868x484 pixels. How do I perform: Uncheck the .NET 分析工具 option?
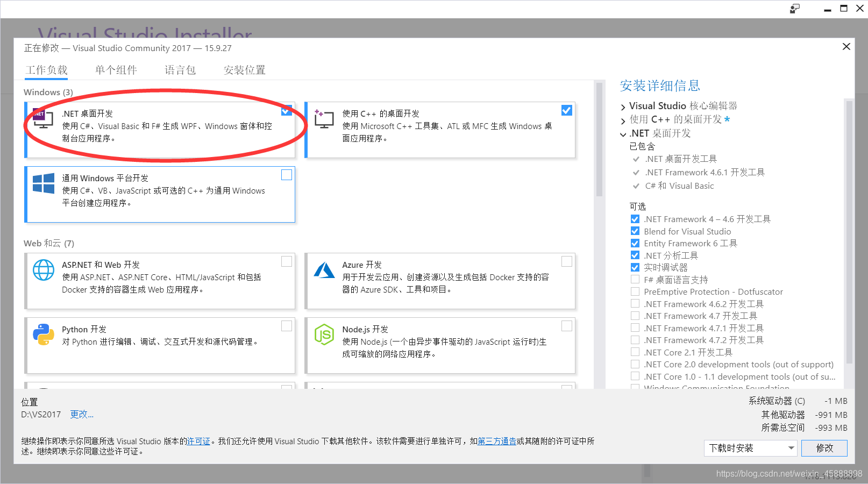[x=635, y=255]
